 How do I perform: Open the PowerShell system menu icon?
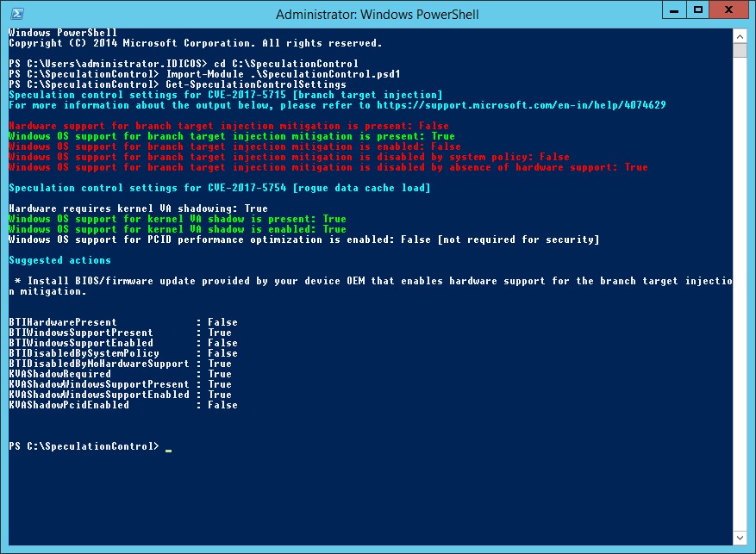click(x=17, y=14)
